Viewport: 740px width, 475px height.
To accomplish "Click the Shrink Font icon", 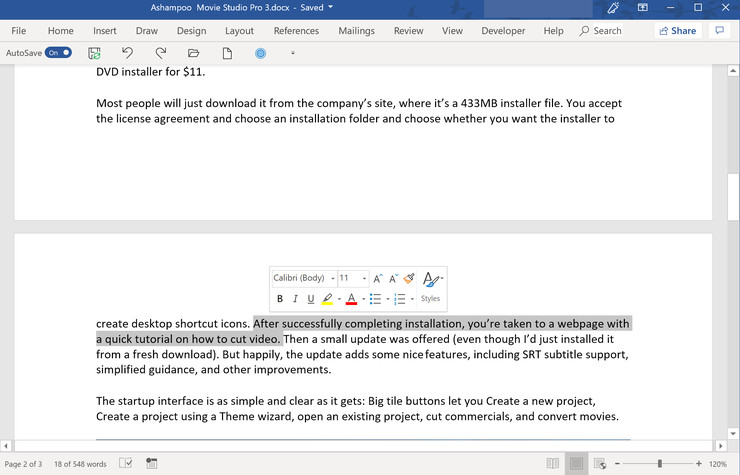I will pos(393,278).
